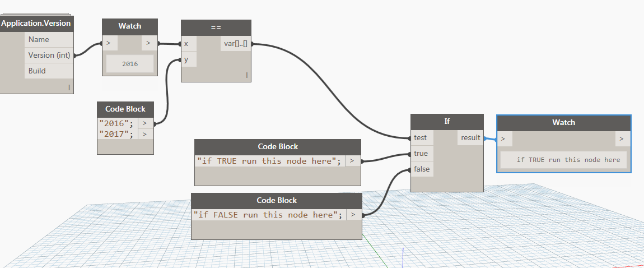Click the false input port of If node
Image resolution: width=644 pixels, height=268 pixels.
tap(422, 169)
